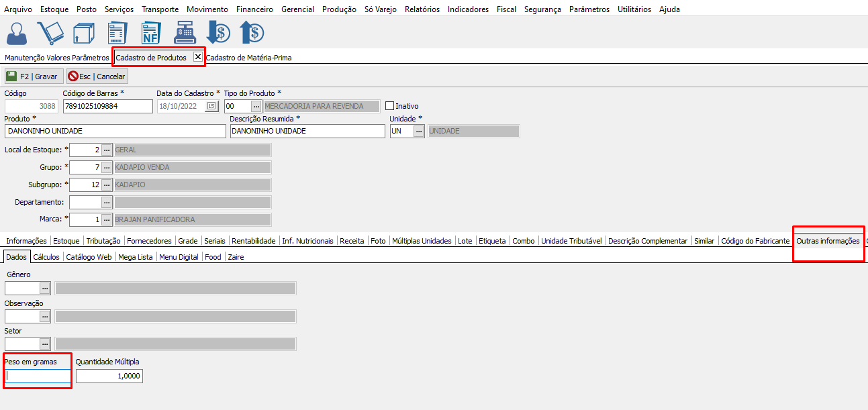
Task: Select the Cálculos sub-tab
Action: [x=46, y=257]
